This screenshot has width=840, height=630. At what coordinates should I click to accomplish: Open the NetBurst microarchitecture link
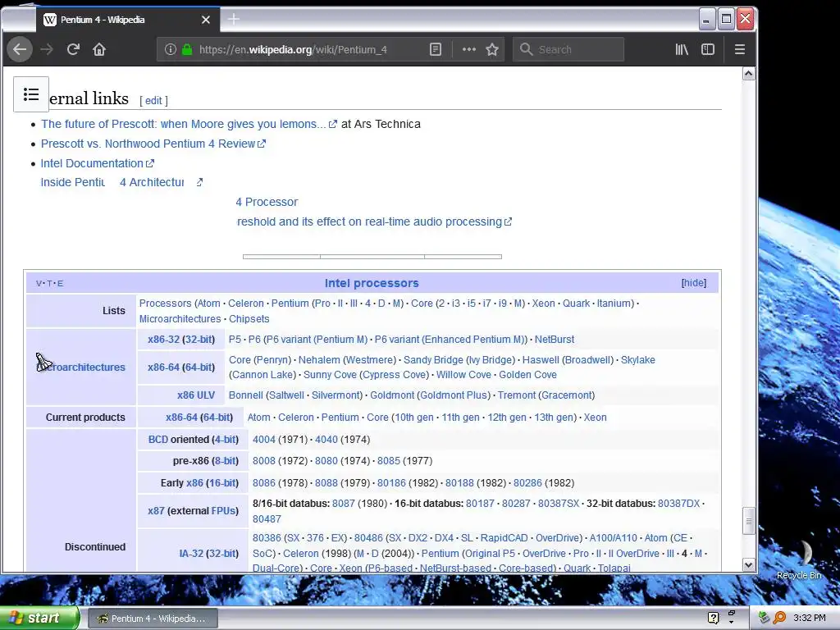[x=555, y=339]
